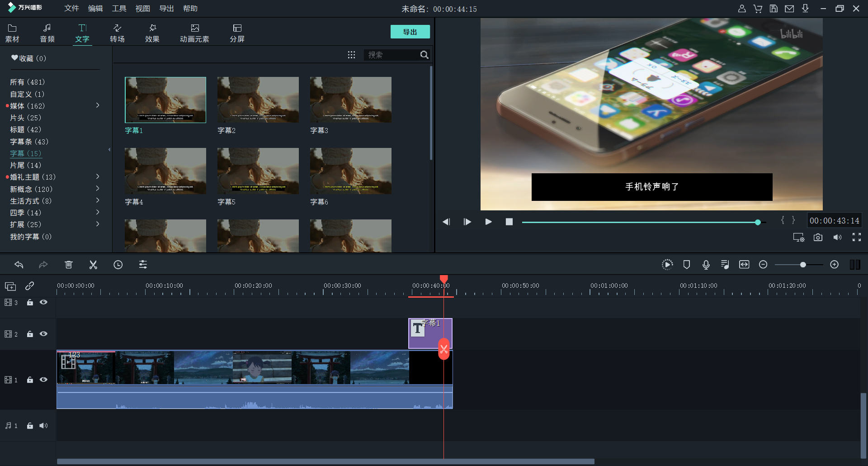
Task: Click the trash delete icon
Action: [69, 265]
